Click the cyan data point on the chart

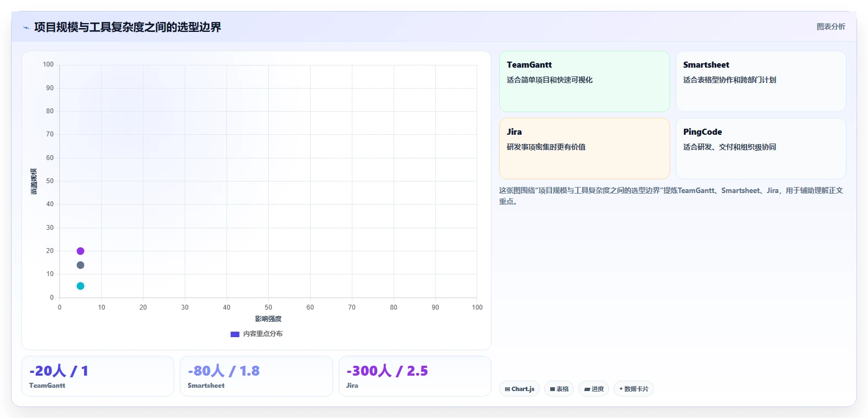pos(80,286)
